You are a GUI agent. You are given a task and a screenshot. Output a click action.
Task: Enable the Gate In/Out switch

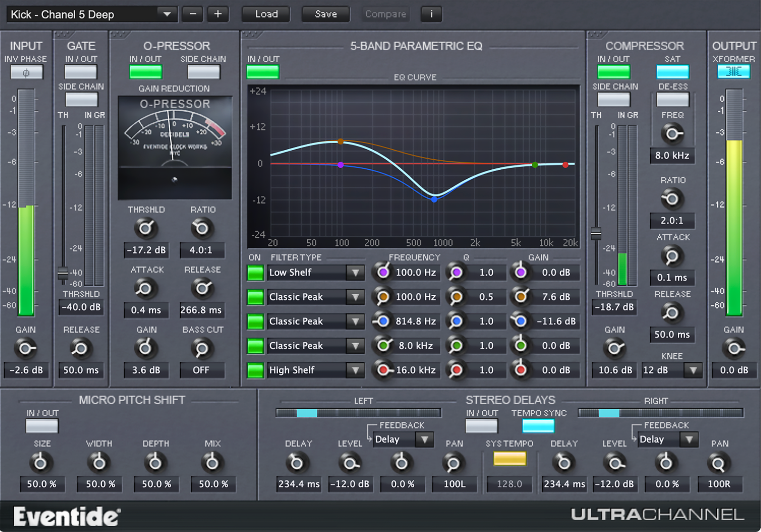point(81,72)
